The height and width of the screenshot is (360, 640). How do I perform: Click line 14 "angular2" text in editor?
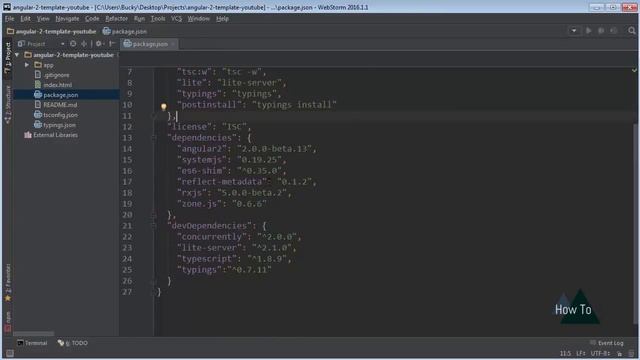tap(201, 149)
